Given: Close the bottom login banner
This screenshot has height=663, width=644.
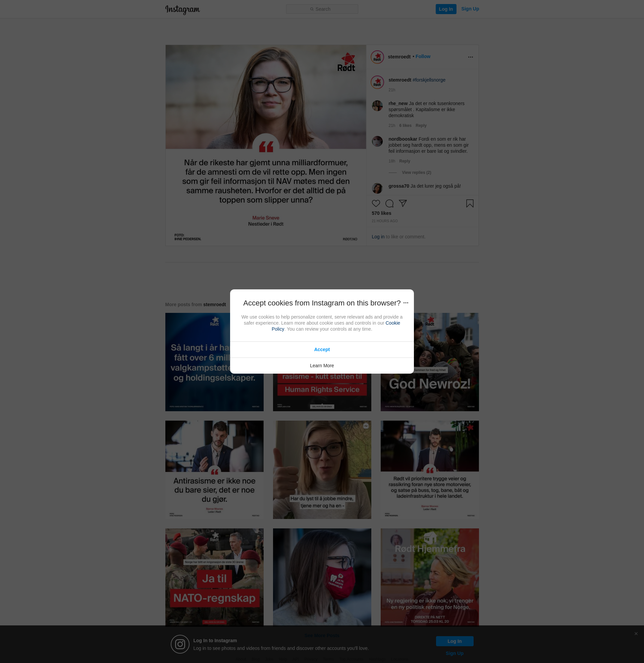Looking at the screenshot, I should tap(636, 633).
